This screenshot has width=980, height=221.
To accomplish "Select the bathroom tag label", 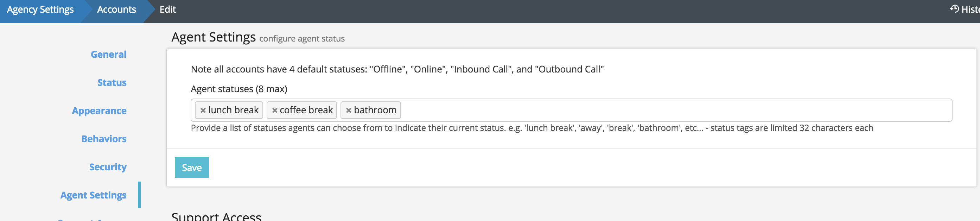I will 375,110.
